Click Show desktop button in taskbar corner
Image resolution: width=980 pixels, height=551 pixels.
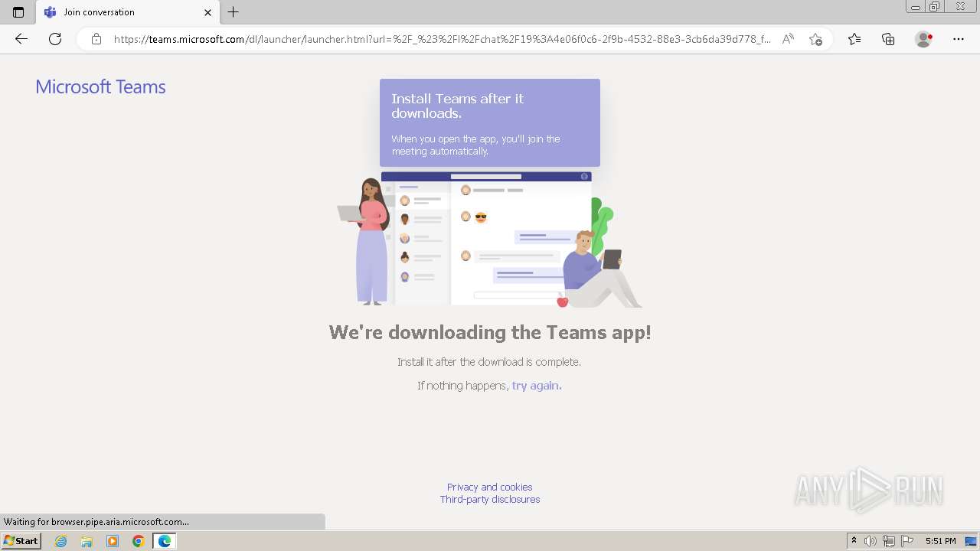click(x=971, y=541)
